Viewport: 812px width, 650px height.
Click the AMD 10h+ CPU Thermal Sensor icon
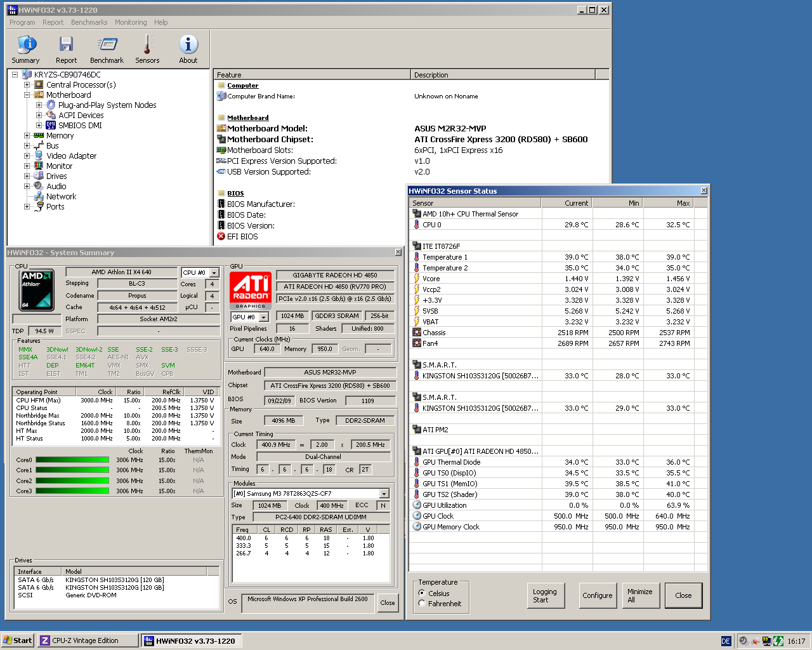click(x=417, y=214)
